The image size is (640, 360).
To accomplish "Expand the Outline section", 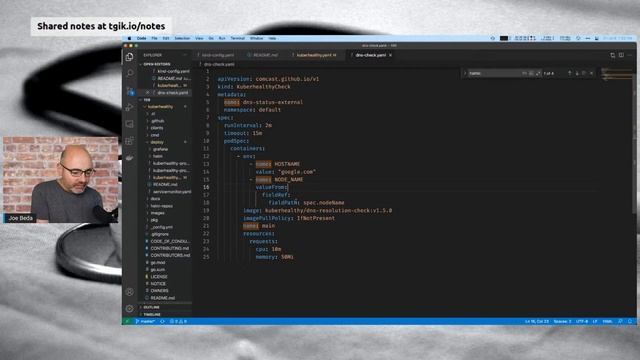I will (x=151, y=307).
